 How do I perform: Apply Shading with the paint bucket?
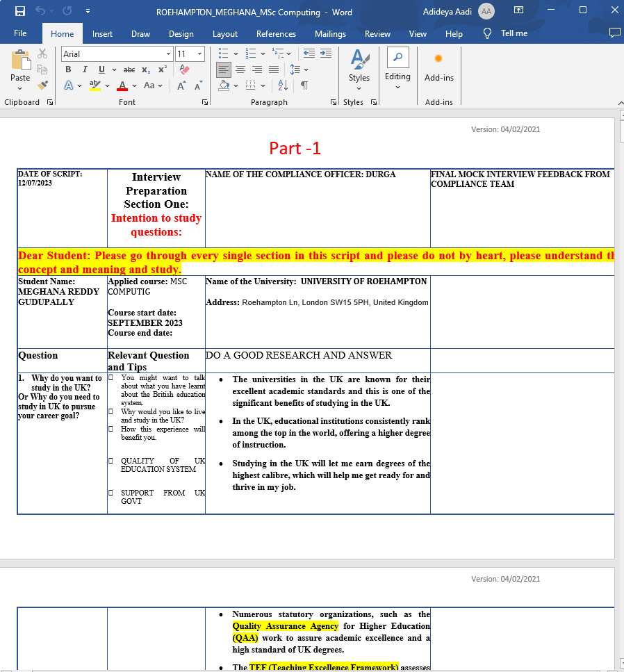(x=224, y=85)
